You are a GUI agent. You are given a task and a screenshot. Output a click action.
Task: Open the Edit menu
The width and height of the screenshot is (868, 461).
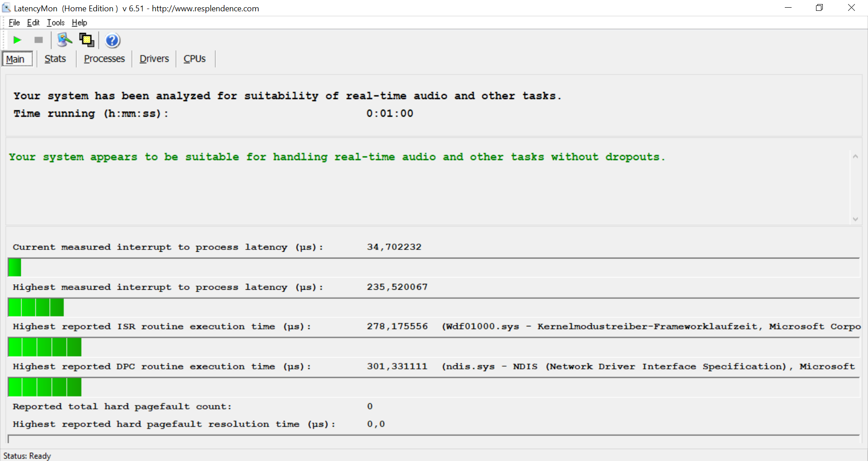[x=33, y=23]
